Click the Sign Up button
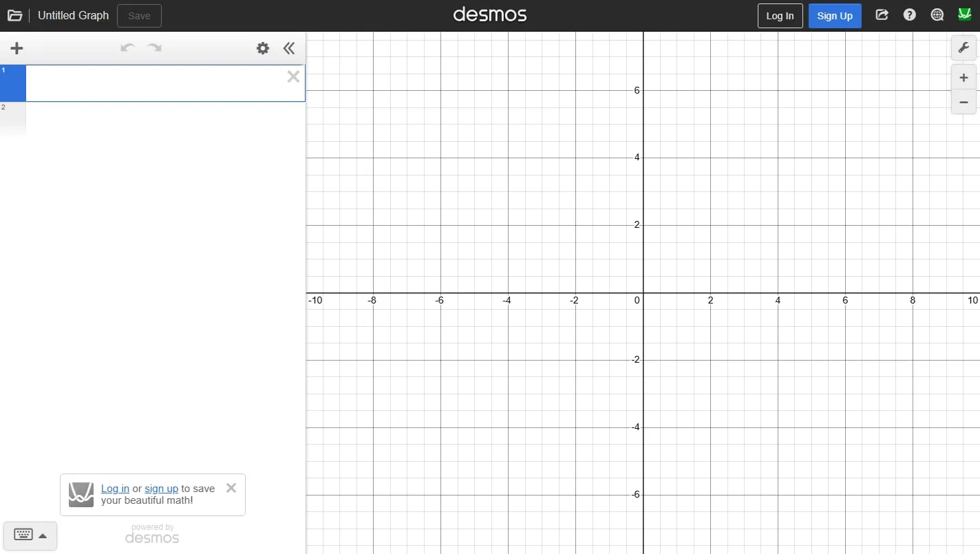Screen dimensions: 980x554 [835, 16]
